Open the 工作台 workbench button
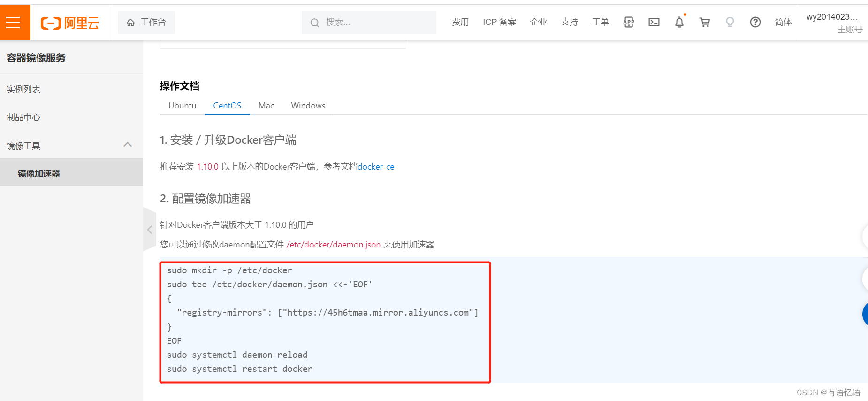The height and width of the screenshot is (401, 868). (146, 23)
